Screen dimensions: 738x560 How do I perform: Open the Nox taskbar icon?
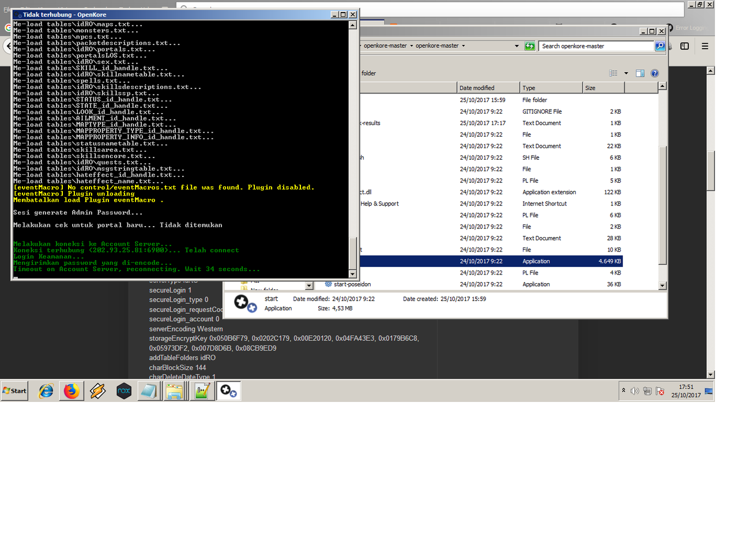click(124, 391)
